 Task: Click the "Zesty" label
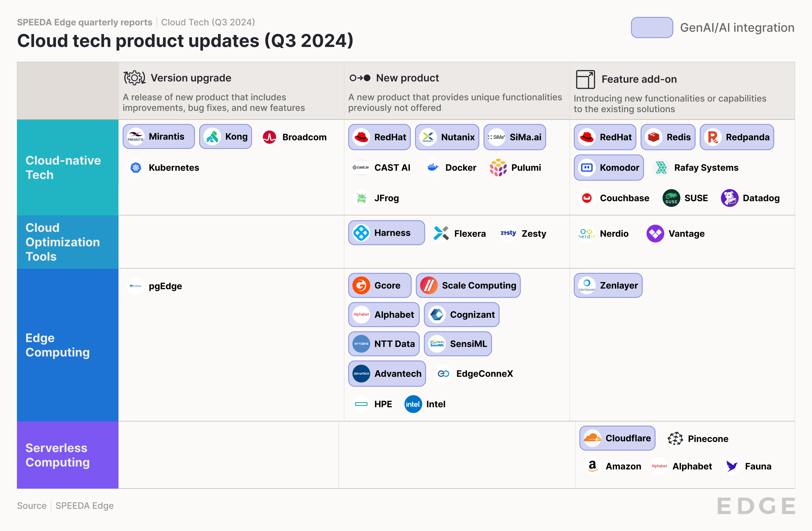[534, 234]
